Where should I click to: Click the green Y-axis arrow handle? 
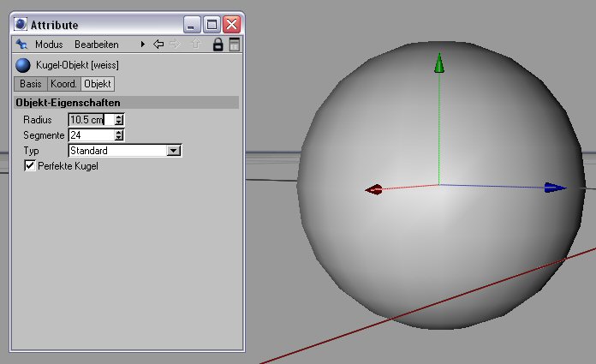439,63
